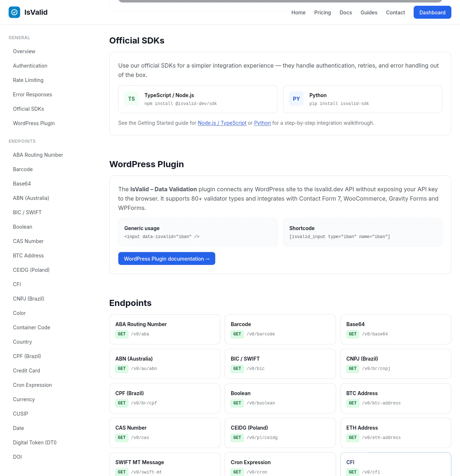Viewport: 460px width, 476px height.
Task: Select CFI in the sidebar
Action: [x=17, y=284]
